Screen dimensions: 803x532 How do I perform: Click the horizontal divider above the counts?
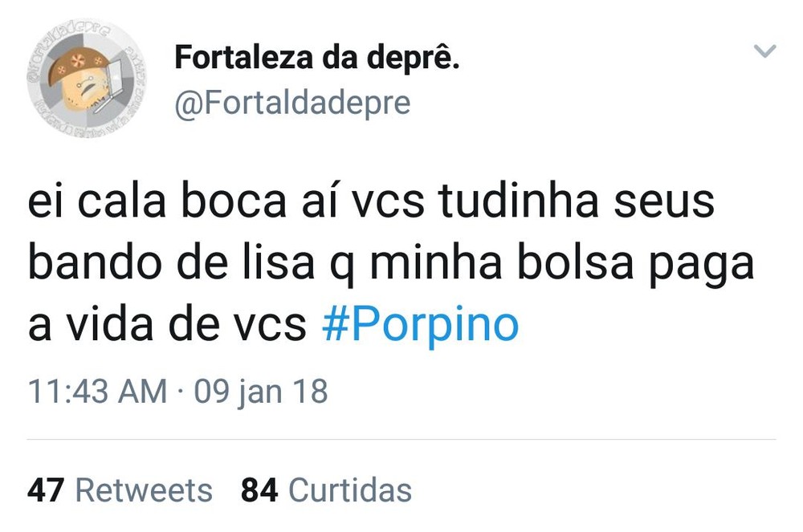tap(401, 440)
